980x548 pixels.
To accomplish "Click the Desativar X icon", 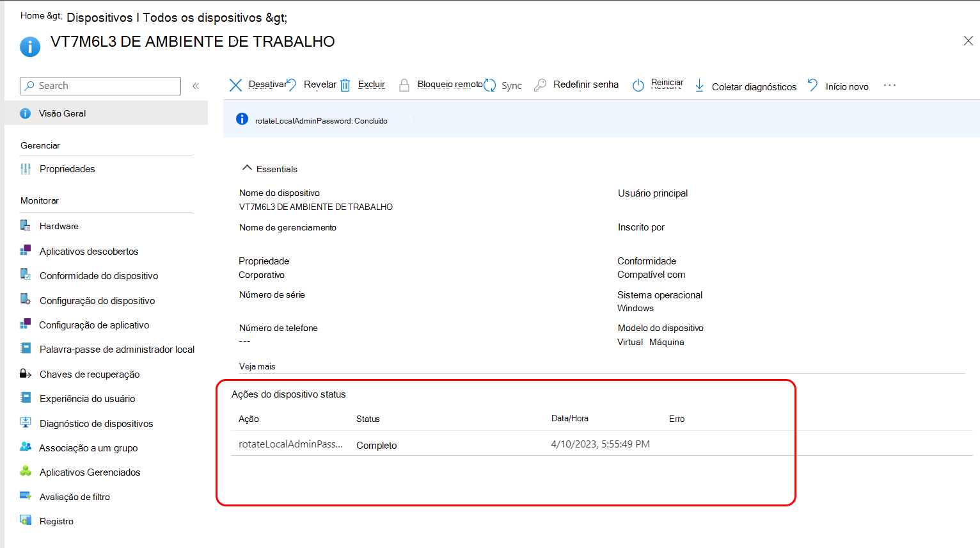I will coord(235,85).
